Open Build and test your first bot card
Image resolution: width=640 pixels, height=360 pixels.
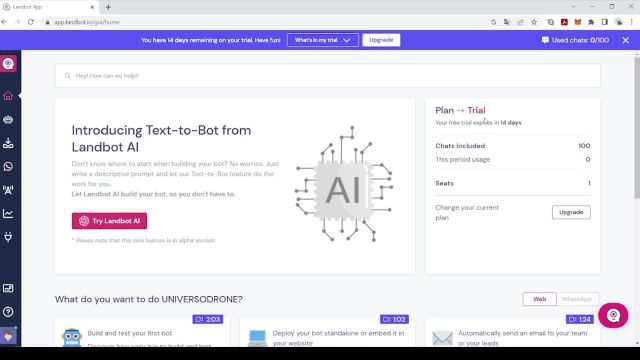(142, 333)
